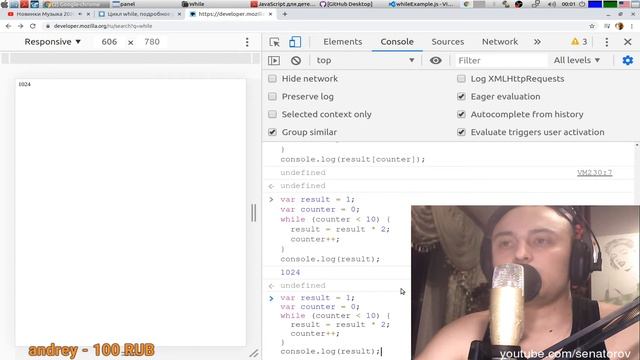Uncheck the Group similar checkbox
This screenshot has width=640, height=360.
pyautogui.click(x=272, y=132)
